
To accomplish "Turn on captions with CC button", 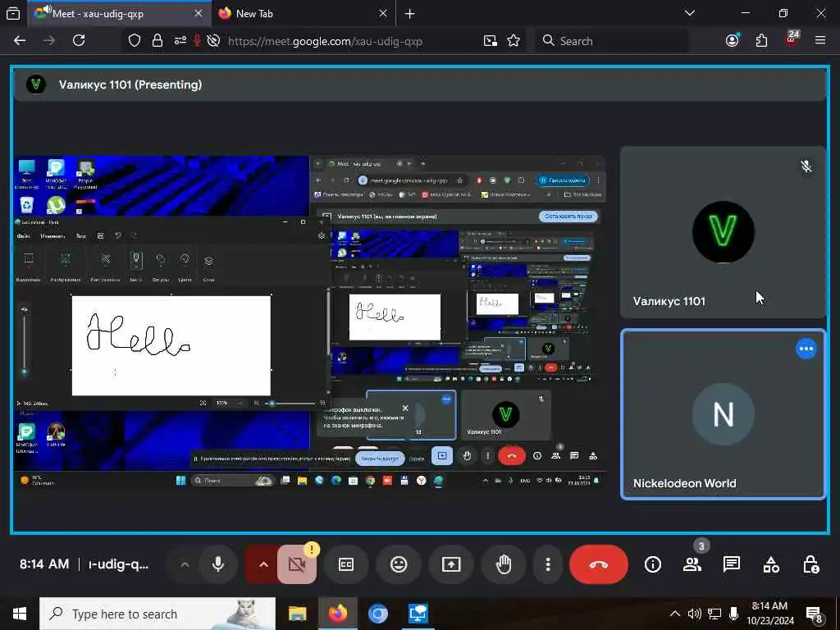I will [x=346, y=564].
